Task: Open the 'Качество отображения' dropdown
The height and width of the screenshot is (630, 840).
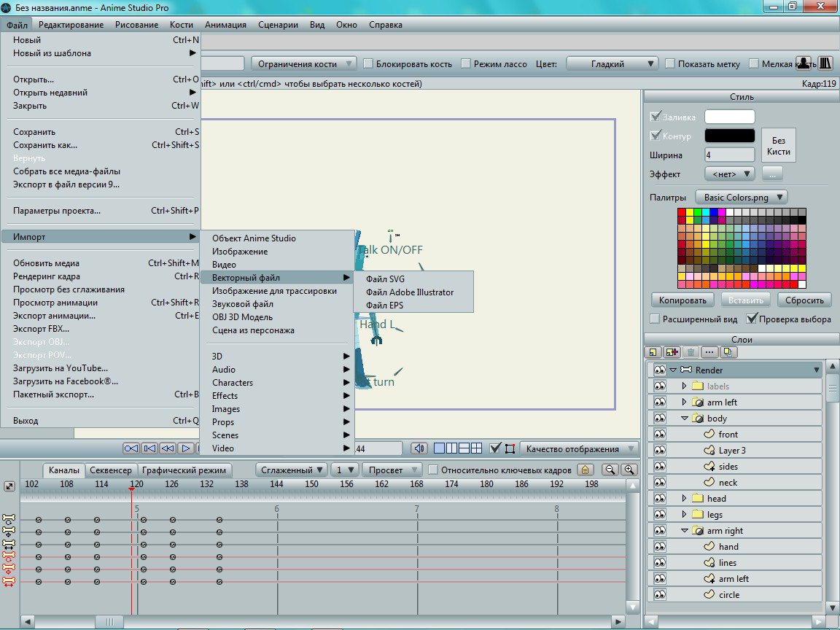Action: point(578,448)
